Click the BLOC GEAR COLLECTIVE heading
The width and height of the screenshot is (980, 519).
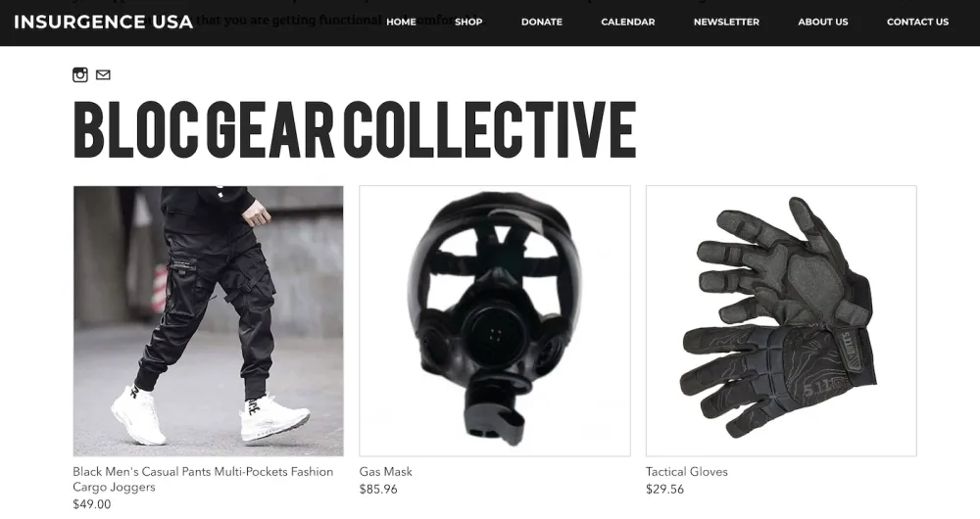coord(355,128)
